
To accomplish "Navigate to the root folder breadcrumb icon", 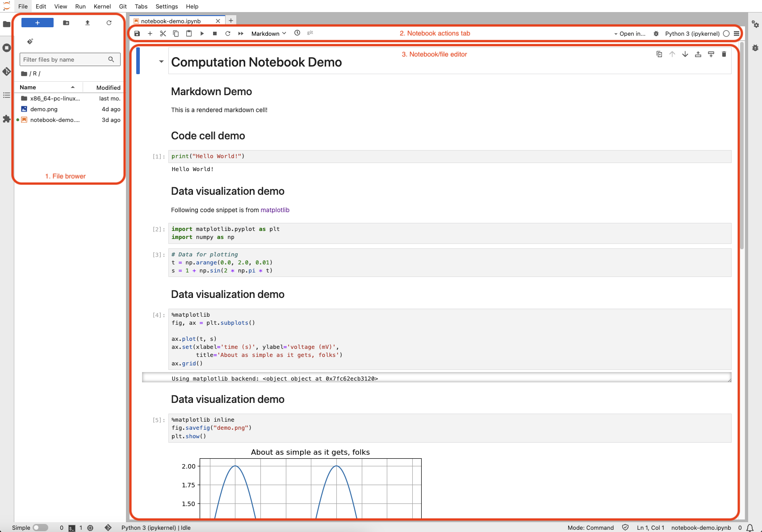I will pyautogui.click(x=24, y=74).
